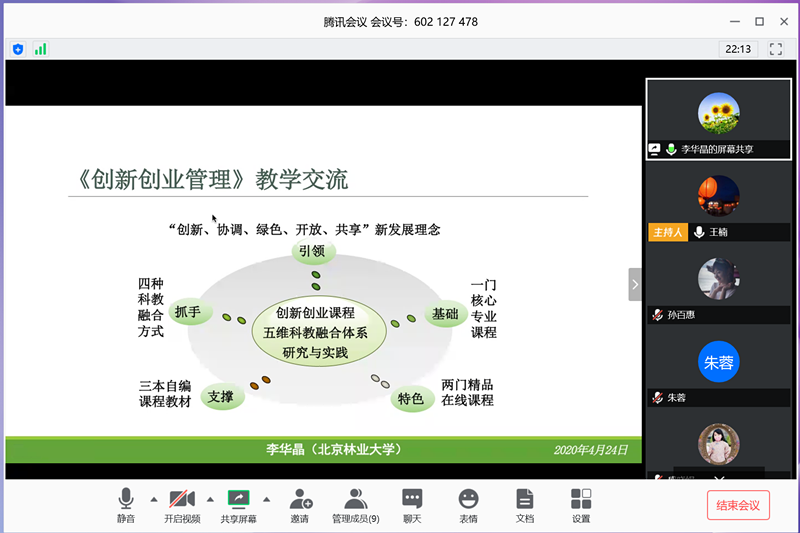Click the 22:13 meeting timer
Viewport: 800px width, 533px height.
coord(738,49)
